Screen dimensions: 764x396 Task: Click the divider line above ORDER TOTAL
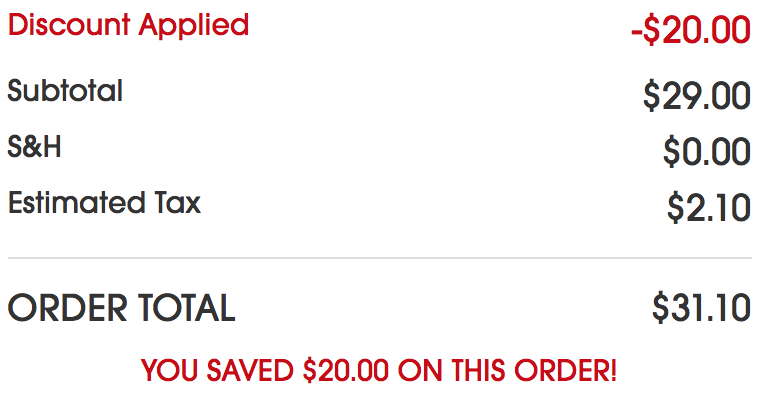click(x=380, y=258)
